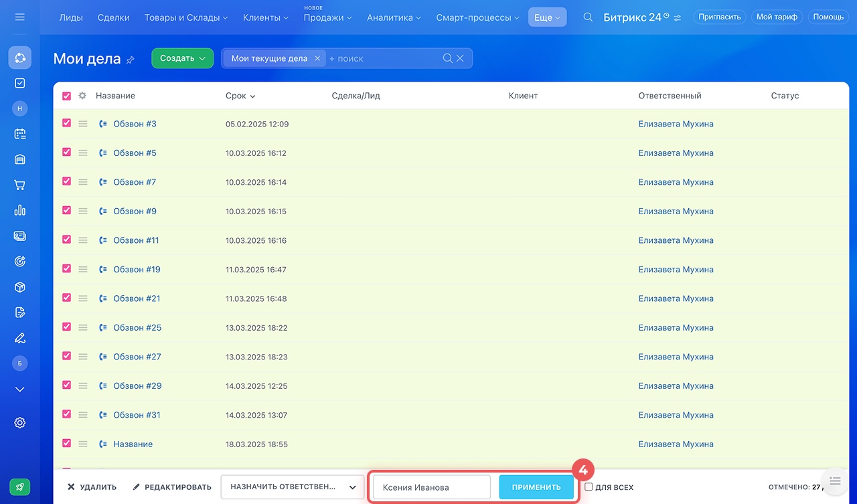The image size is (857, 504).
Task: Click the Ответственный column header
Action: click(670, 96)
